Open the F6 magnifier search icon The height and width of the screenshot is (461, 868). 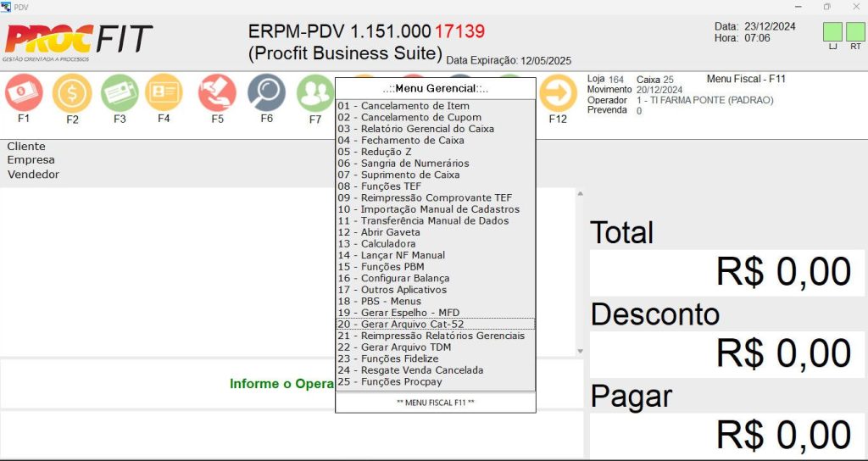tap(266, 92)
